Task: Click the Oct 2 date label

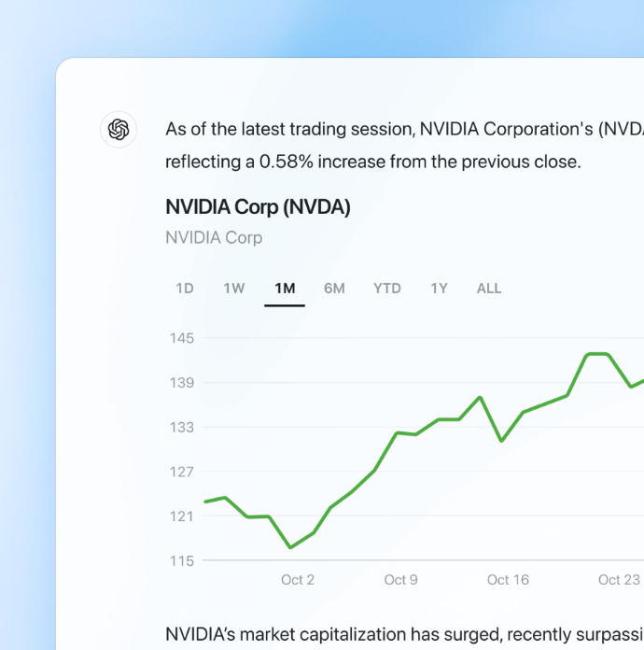Action: tap(298, 580)
